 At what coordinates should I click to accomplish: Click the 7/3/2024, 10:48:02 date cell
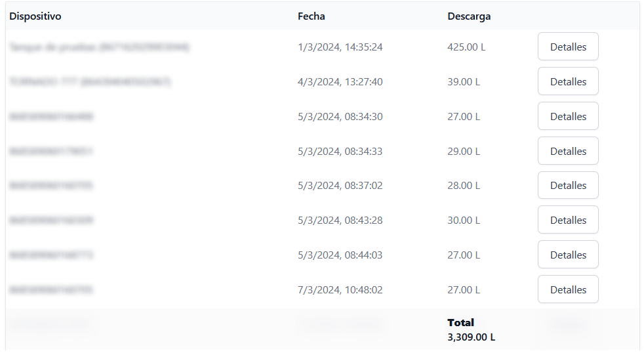click(x=340, y=290)
